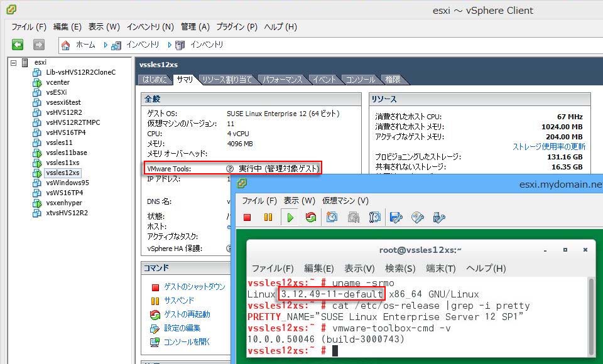Click the green back navigation arrow

[x=18, y=45]
